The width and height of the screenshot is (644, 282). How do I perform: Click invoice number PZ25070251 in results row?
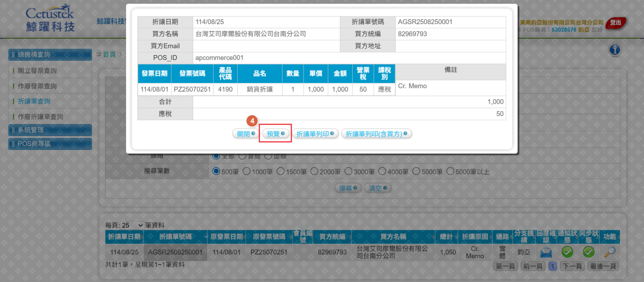(x=269, y=252)
